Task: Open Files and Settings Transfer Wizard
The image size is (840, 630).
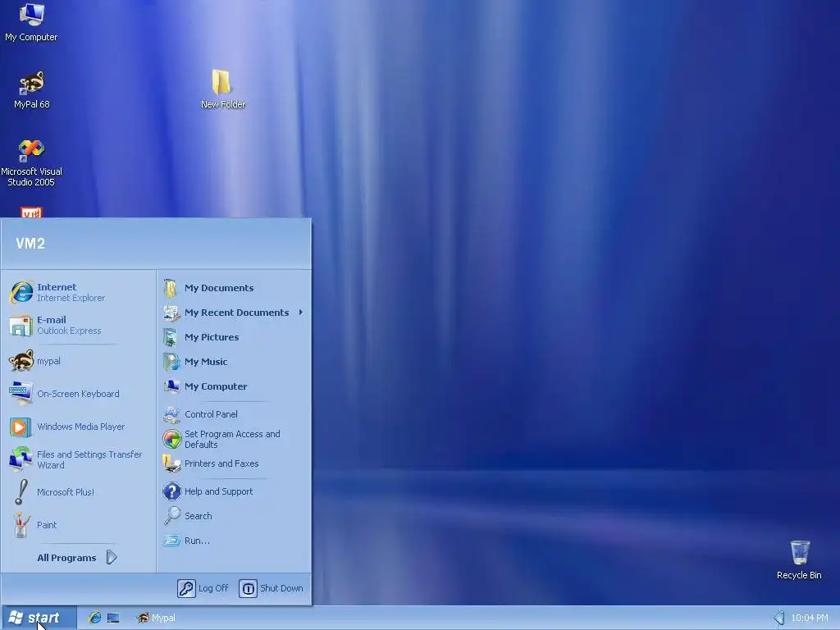Action: (79, 459)
